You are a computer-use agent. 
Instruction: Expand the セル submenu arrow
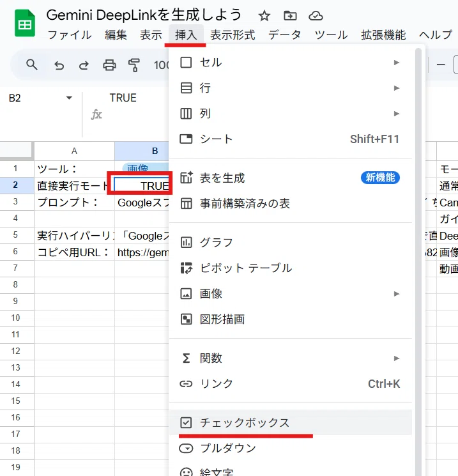coord(397,63)
